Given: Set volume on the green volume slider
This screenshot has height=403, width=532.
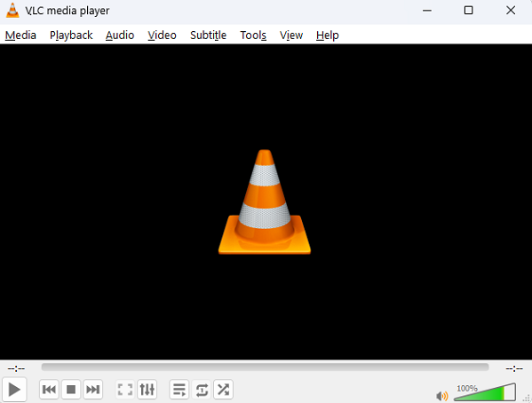Looking at the screenshot, I should (x=485, y=391).
